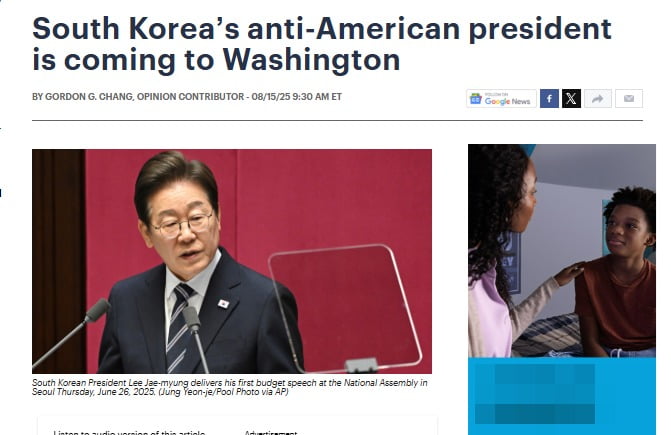Select the photo caption crediting Jung Yeon-je
671x435 pixels.
(229, 387)
